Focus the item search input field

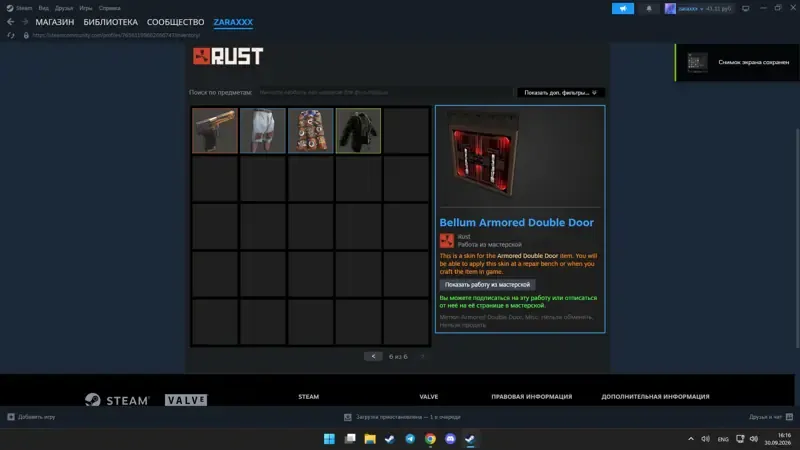tap(384, 92)
